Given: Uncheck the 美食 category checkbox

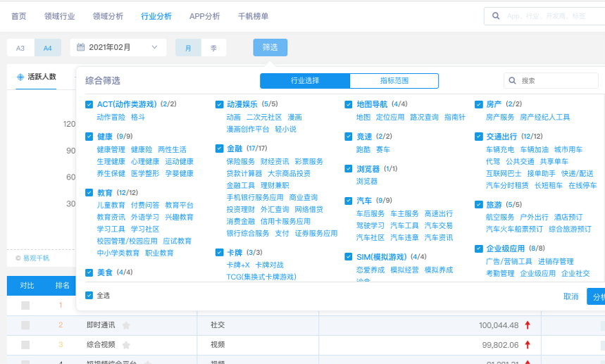Looking at the screenshot, I should tap(89, 272).
